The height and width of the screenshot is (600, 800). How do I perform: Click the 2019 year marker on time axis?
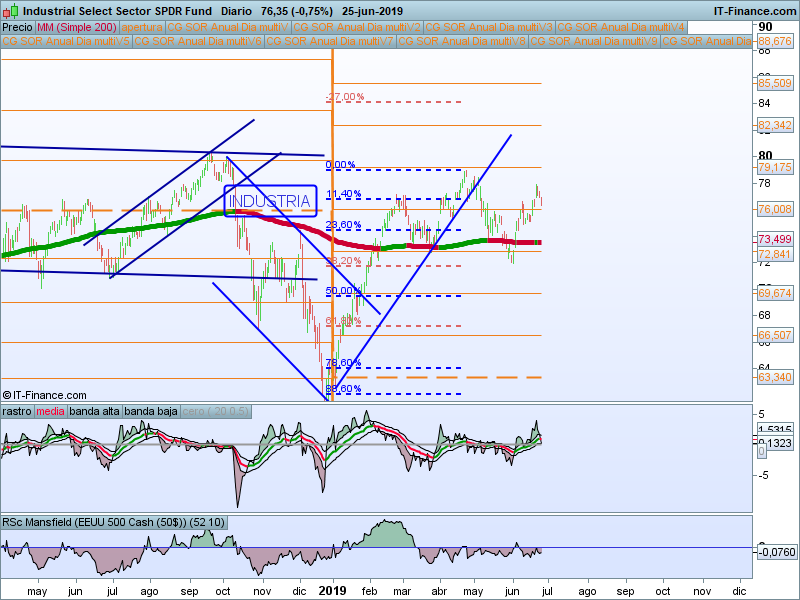332,591
